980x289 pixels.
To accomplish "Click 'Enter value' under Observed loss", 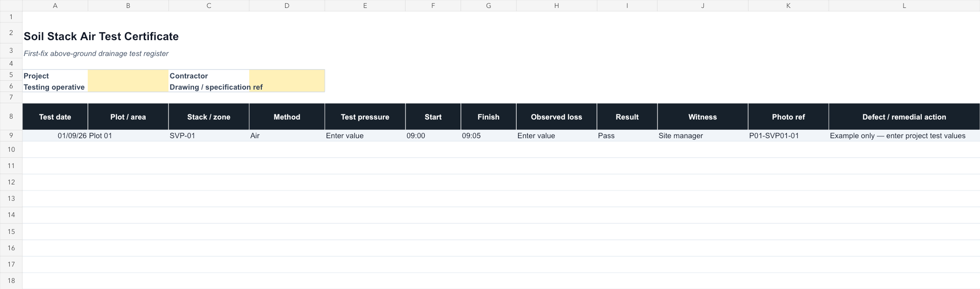I will [557, 135].
